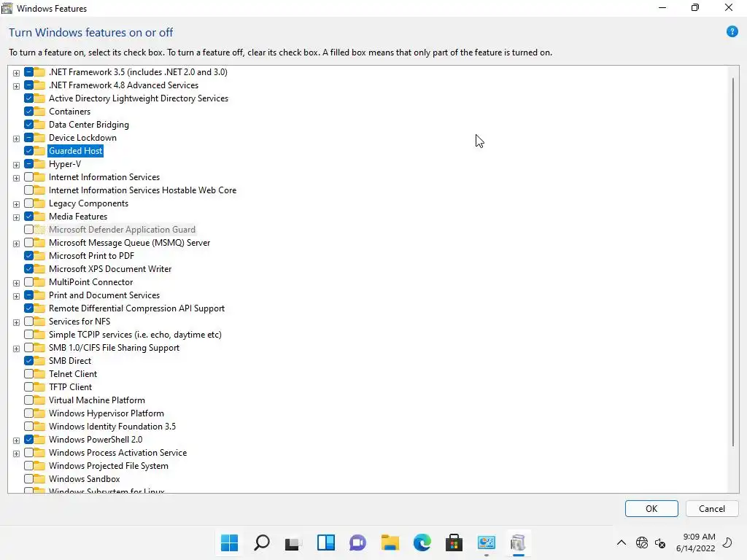This screenshot has width=747, height=560.
Task: Open the Windows Start menu
Action: 229,542
